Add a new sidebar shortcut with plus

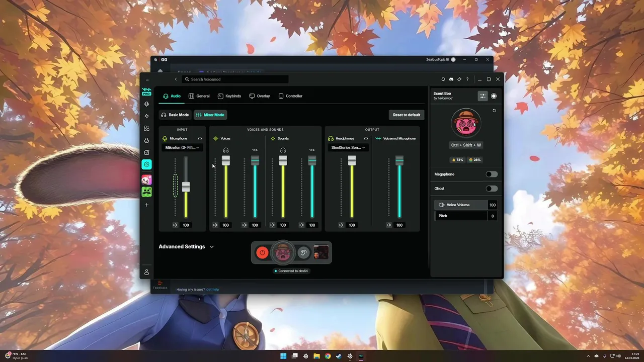coord(146,205)
